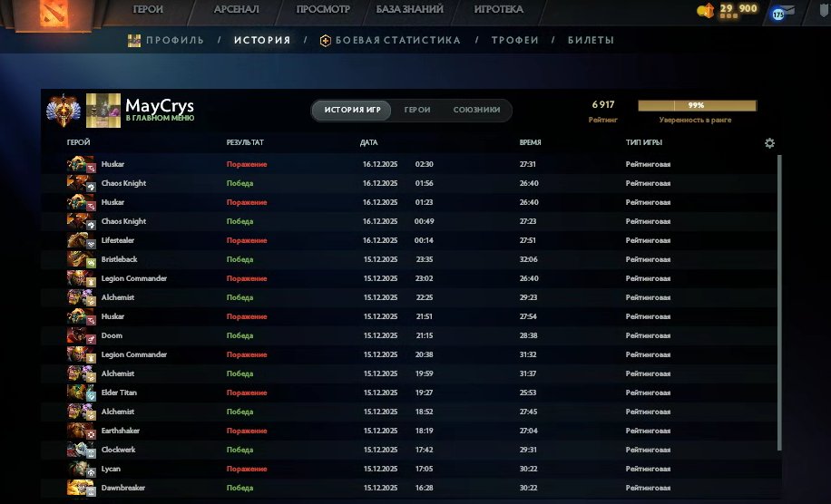The image size is (831, 504).
Task: Click the Earthshaker hero icon
Action: click(x=81, y=431)
